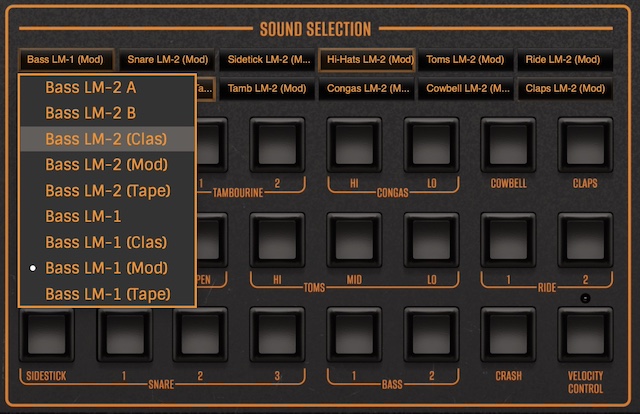Choose Bass LM-1 (Tape) in the list
The width and height of the screenshot is (640, 414).
click(107, 294)
